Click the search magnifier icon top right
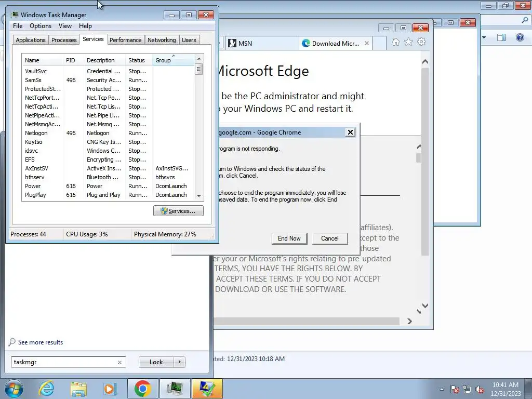The height and width of the screenshot is (399, 532). 525,20
